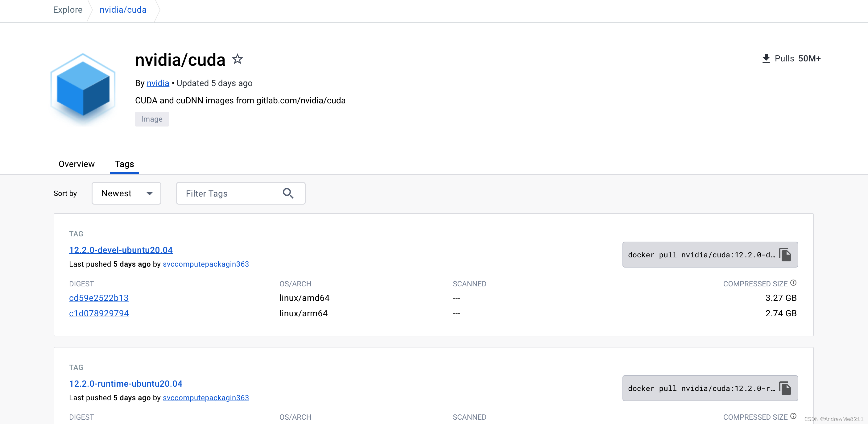
Task: Open the 12.2.0-devel-ubuntu20.04 tag
Action: click(121, 250)
